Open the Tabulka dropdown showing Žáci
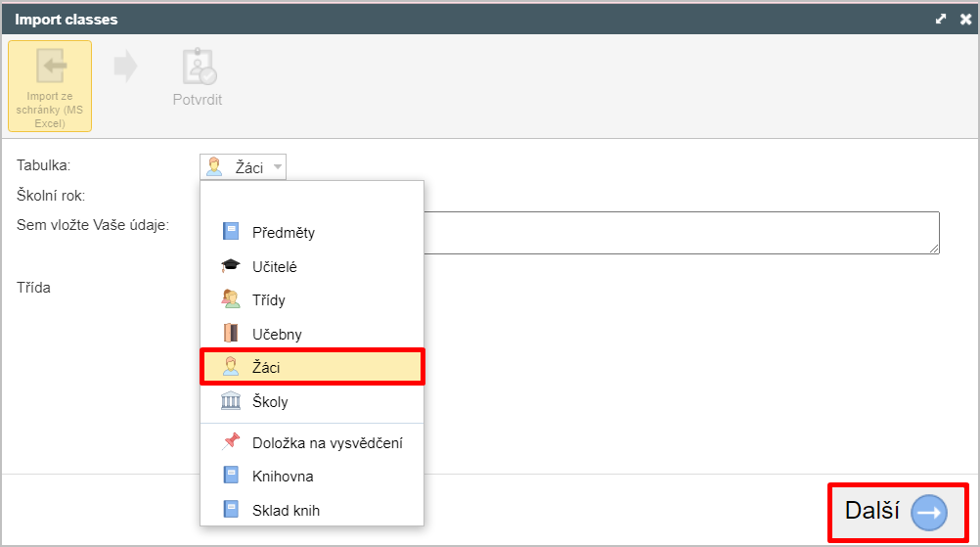This screenshot has height=547, width=980. (x=244, y=167)
